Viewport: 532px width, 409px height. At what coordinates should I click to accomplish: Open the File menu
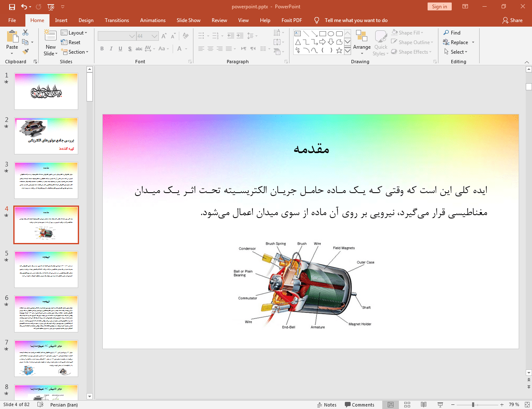[12, 20]
